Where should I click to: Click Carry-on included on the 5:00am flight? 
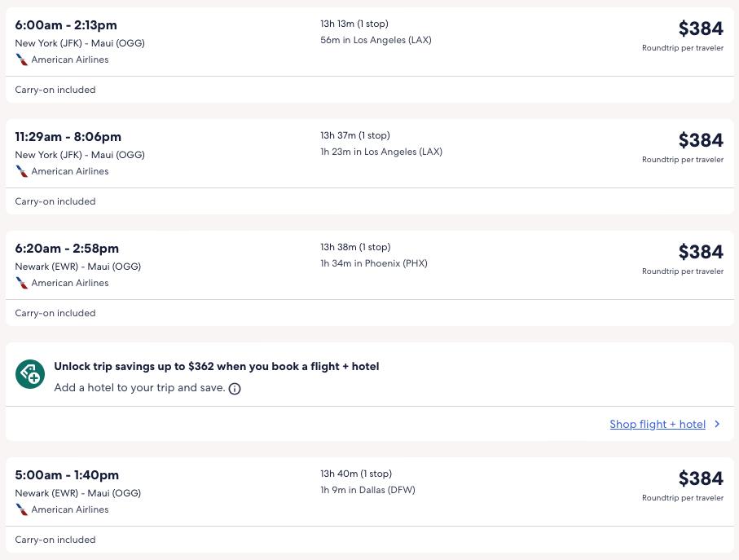coord(55,540)
